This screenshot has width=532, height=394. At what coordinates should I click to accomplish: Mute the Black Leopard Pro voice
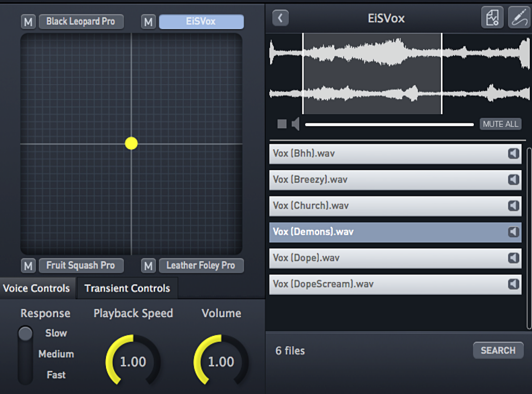click(x=28, y=22)
